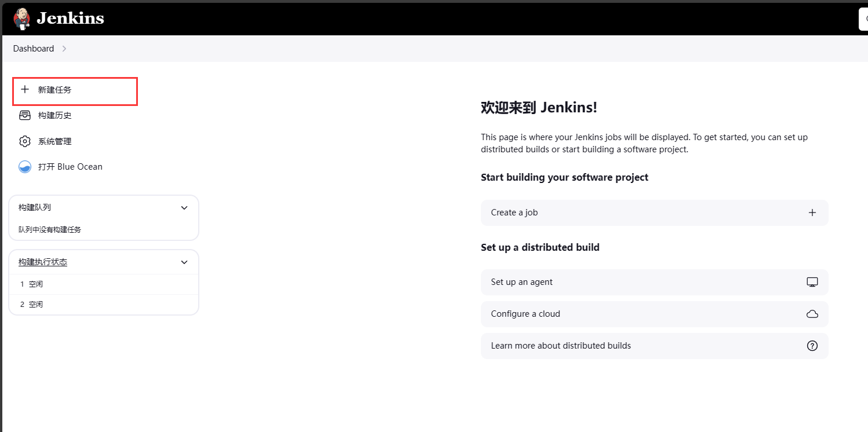Collapse the 构建执行状态 panel with its chevron
This screenshot has width=868, height=432.
coord(184,262)
